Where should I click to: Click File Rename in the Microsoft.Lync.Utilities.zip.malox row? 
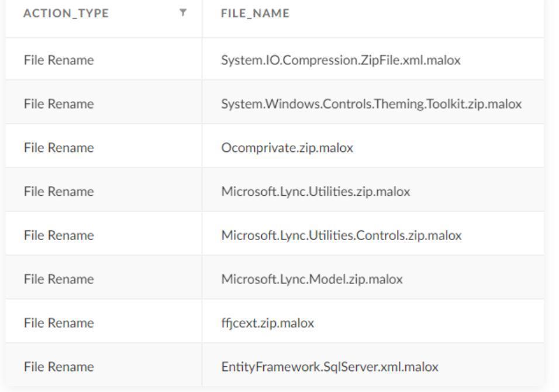pyautogui.click(x=59, y=191)
